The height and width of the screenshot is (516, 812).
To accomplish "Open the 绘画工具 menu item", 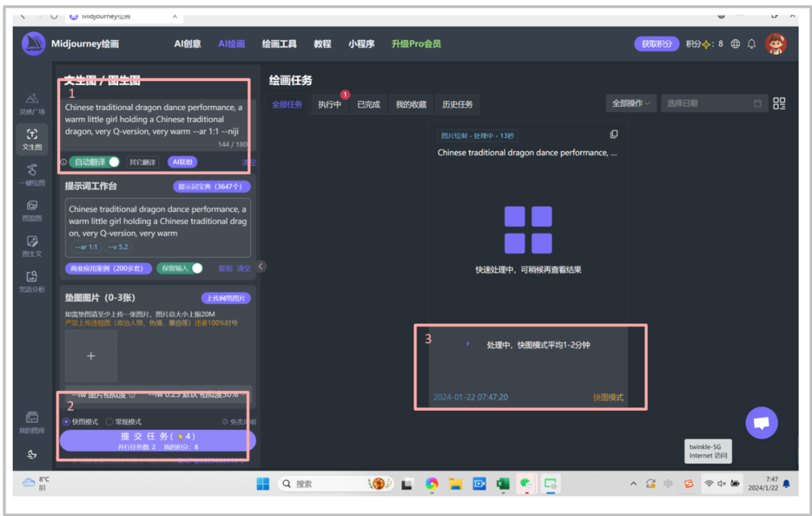I will click(279, 44).
